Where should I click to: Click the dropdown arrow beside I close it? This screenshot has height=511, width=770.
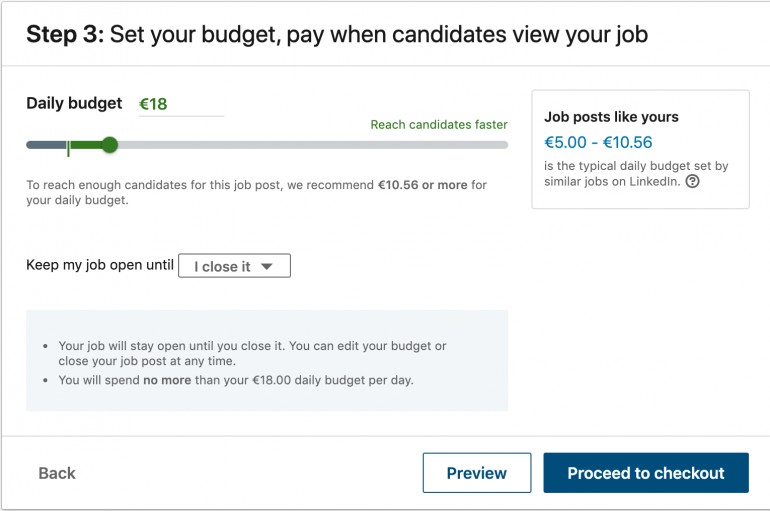coord(267,267)
